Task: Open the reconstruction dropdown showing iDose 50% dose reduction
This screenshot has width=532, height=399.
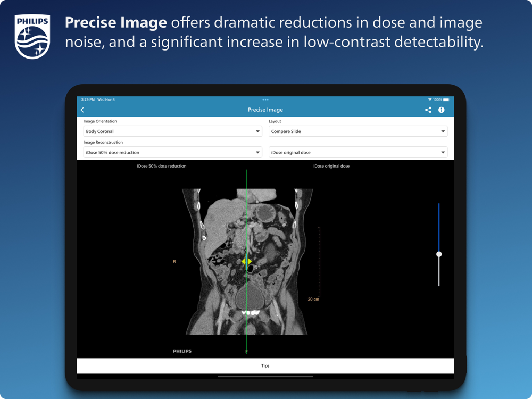Action: (173, 152)
